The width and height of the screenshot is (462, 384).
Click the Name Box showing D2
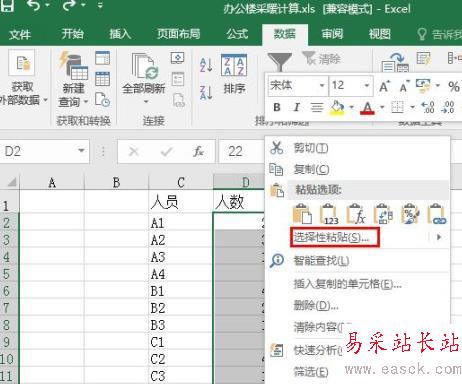(38, 151)
